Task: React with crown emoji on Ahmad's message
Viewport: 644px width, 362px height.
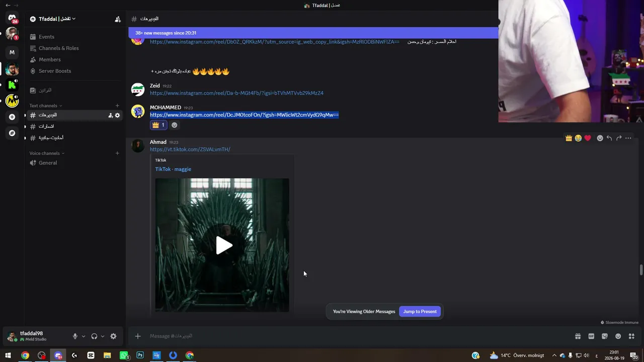Action: [569, 138]
